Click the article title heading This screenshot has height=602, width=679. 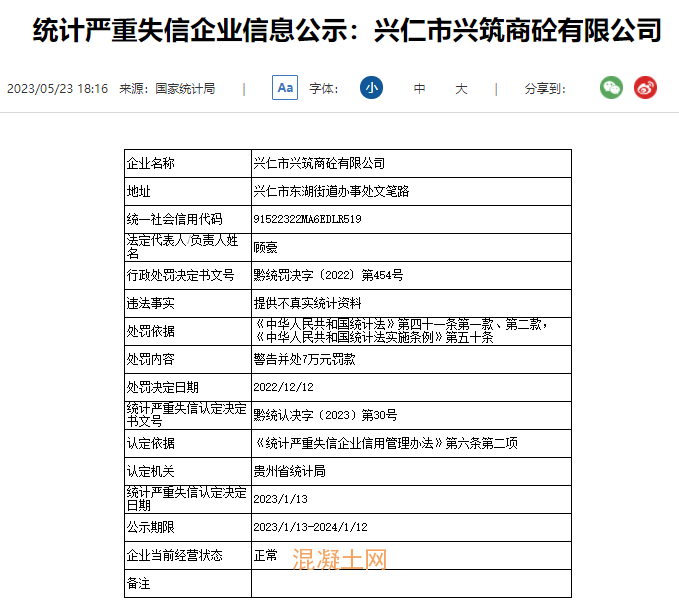tap(347, 31)
